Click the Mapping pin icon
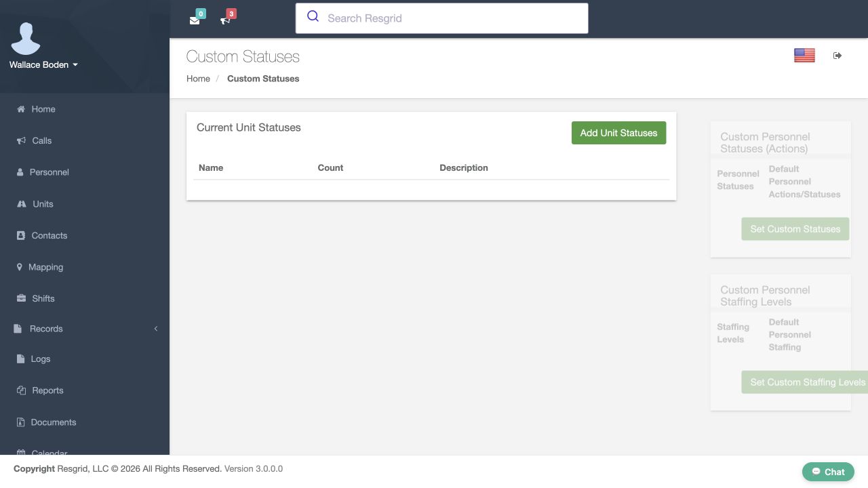868x488 pixels. [x=20, y=267]
